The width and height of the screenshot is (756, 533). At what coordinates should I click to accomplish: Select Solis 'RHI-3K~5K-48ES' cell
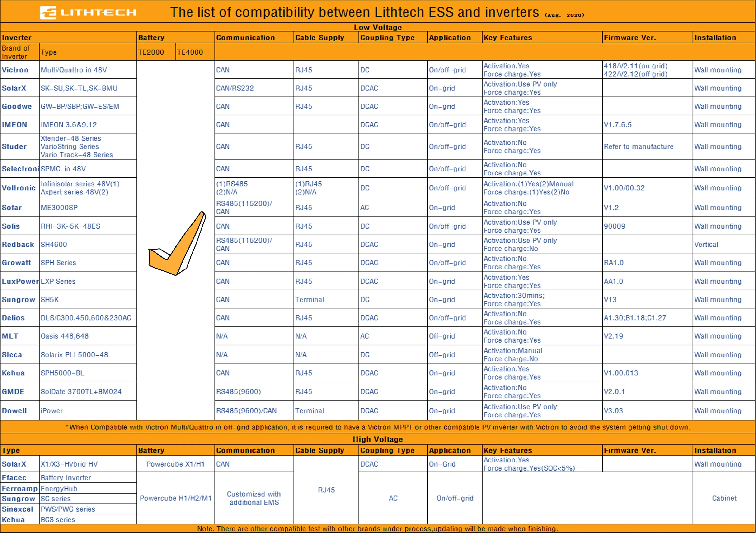point(88,226)
